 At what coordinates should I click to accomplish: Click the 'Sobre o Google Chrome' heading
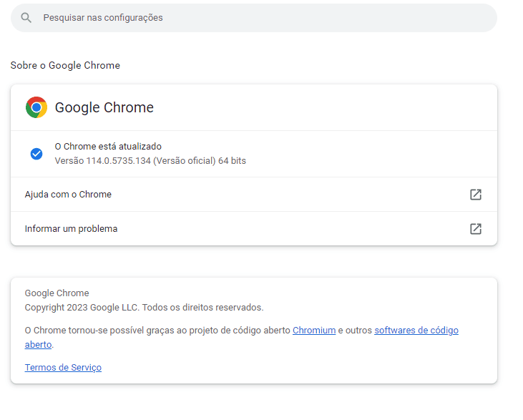pyautogui.click(x=65, y=65)
